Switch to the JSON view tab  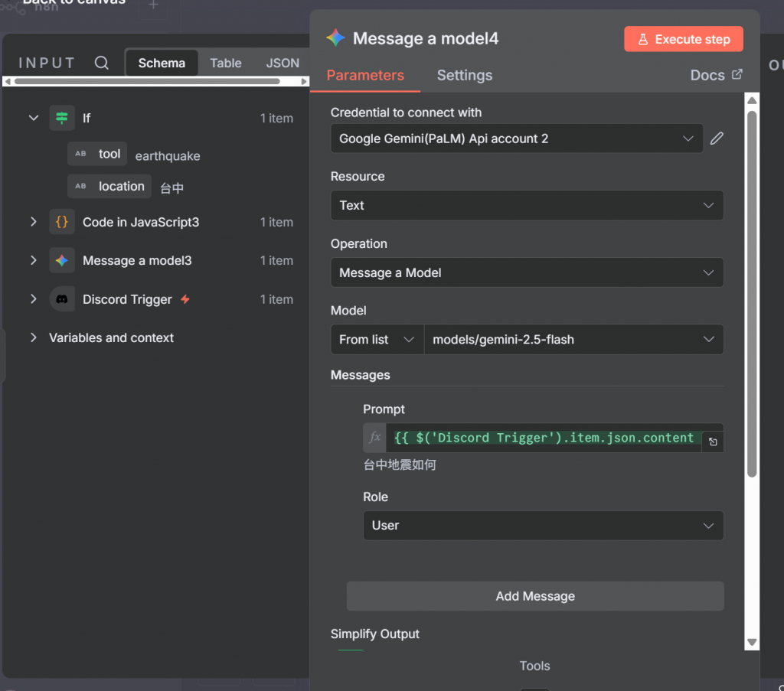click(x=283, y=63)
